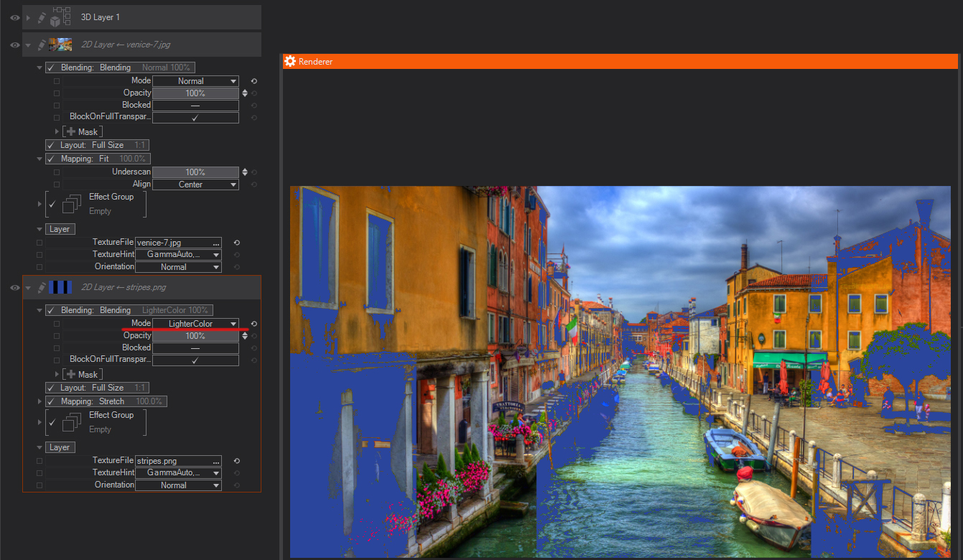Browse for stripes.png texture file with ellipsis
The height and width of the screenshot is (560, 963).
click(x=215, y=462)
